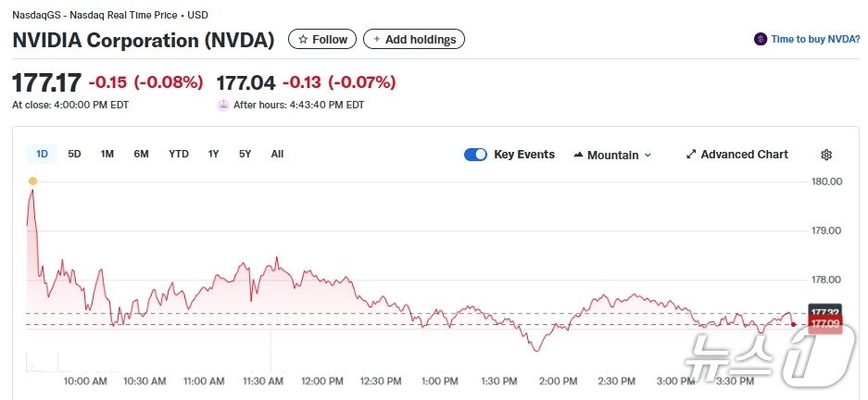Click the plus icon in Add holdings
The image size is (868, 400).
click(x=376, y=40)
